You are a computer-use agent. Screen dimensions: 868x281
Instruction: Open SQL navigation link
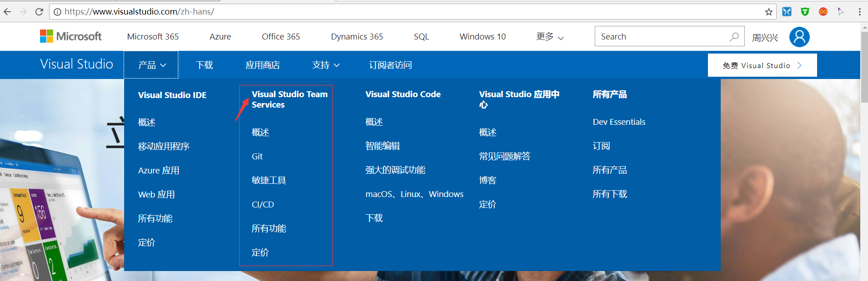click(x=421, y=37)
